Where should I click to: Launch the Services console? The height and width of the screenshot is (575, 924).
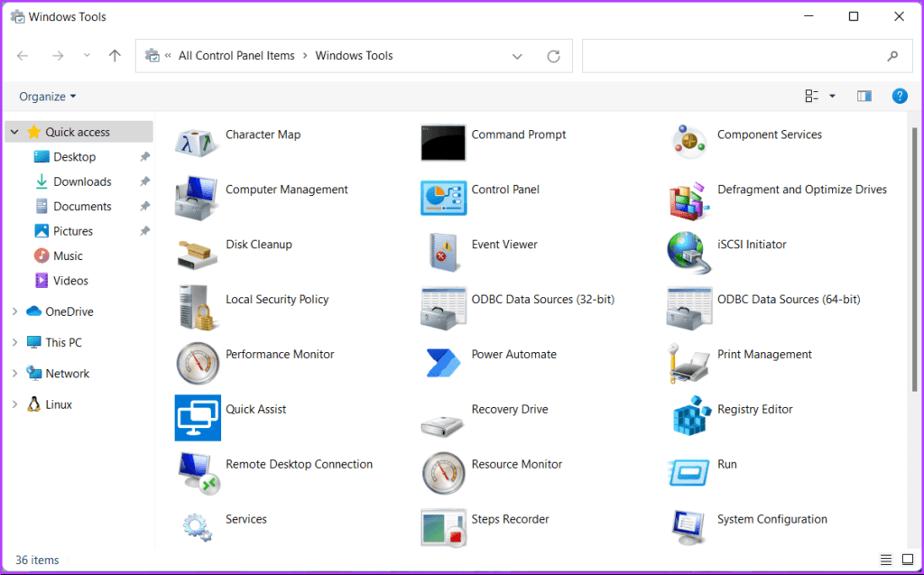(x=245, y=518)
